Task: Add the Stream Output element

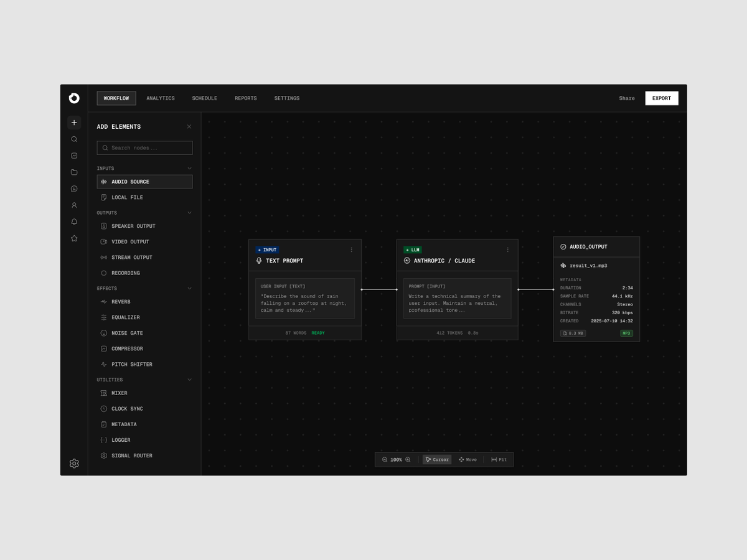Action: tap(144, 257)
